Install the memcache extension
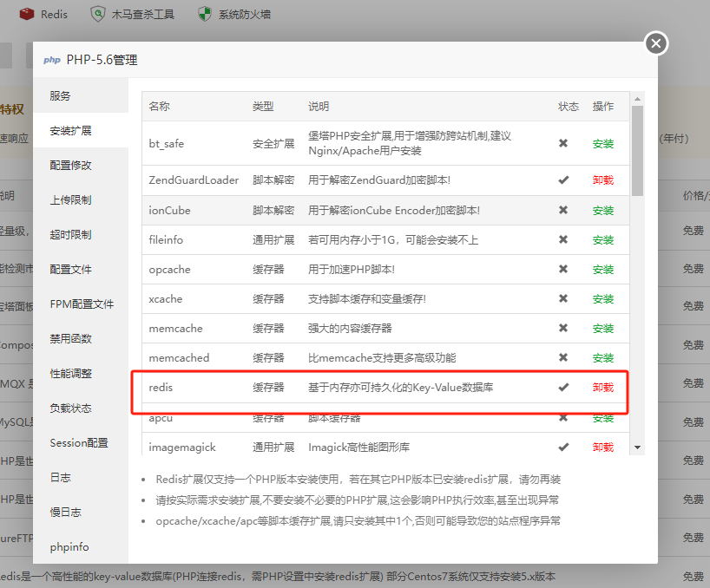This screenshot has width=710, height=588. [603, 329]
